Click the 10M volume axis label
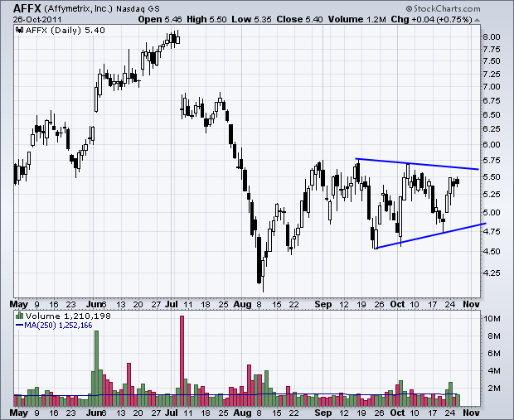Image resolution: width=514 pixels, height=420 pixels. (x=492, y=318)
